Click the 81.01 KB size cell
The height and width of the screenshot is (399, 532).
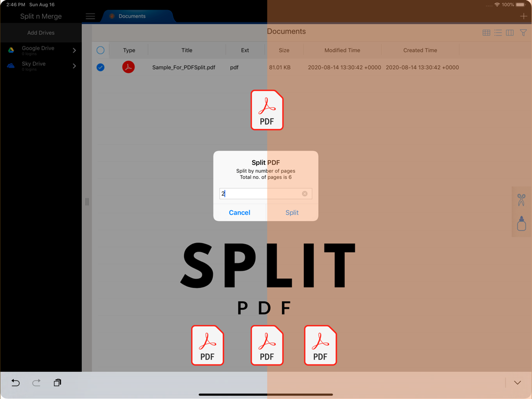[x=280, y=67]
